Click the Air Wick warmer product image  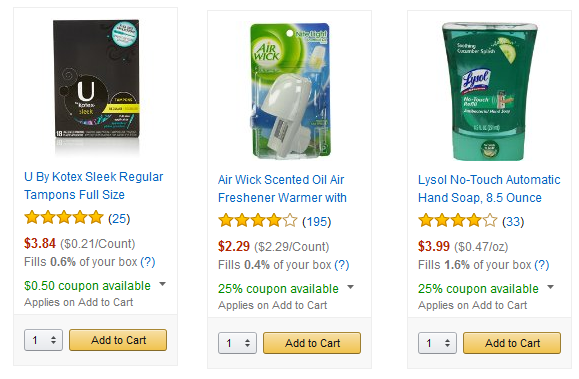pos(290,91)
